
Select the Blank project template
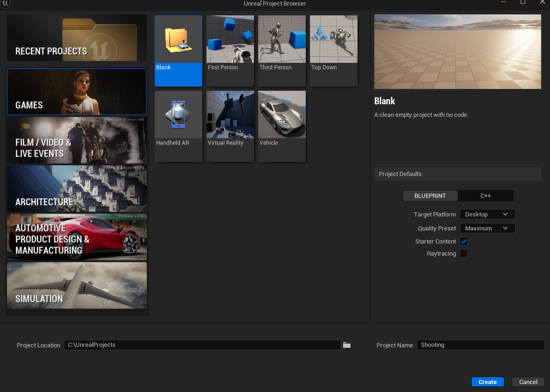pos(179,51)
